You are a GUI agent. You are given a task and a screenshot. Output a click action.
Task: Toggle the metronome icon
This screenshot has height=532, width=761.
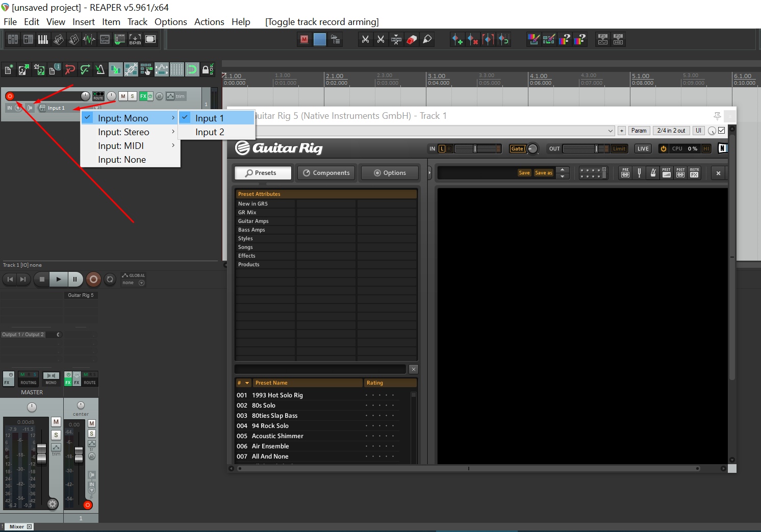[100, 69]
